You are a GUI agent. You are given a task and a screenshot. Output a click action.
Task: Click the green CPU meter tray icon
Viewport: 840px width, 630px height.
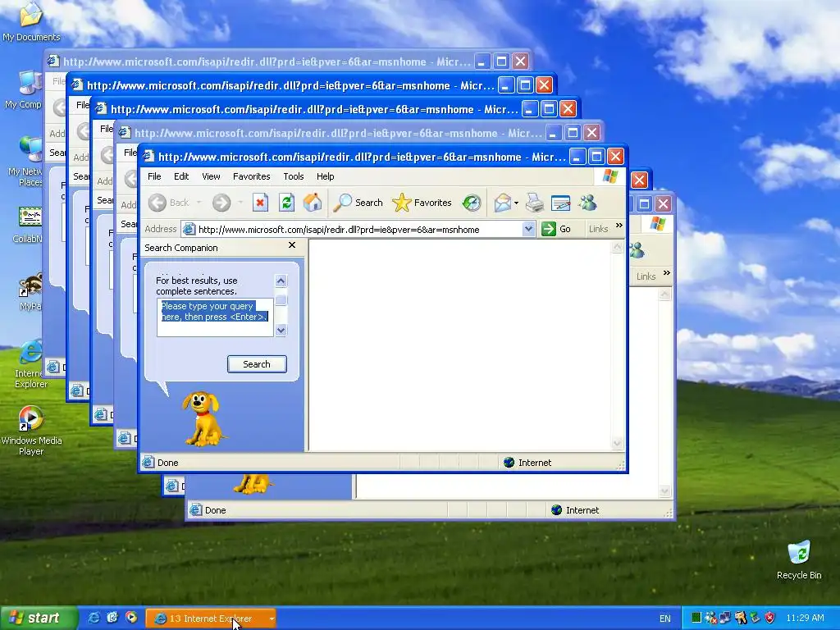696,618
